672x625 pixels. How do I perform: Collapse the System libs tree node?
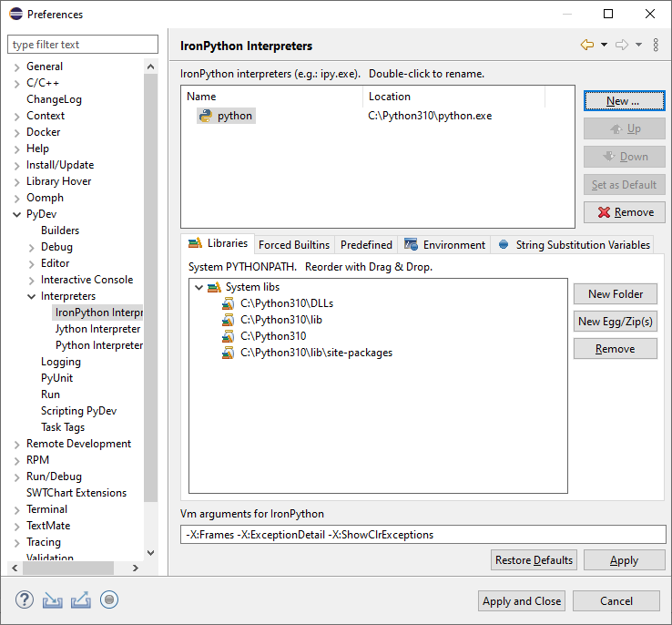(x=199, y=287)
